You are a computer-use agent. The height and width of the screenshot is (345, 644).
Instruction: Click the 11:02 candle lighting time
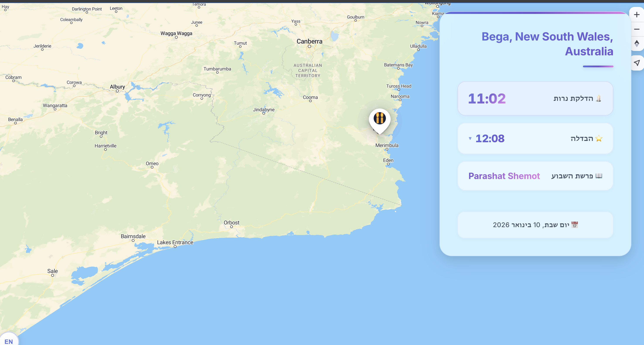click(487, 98)
